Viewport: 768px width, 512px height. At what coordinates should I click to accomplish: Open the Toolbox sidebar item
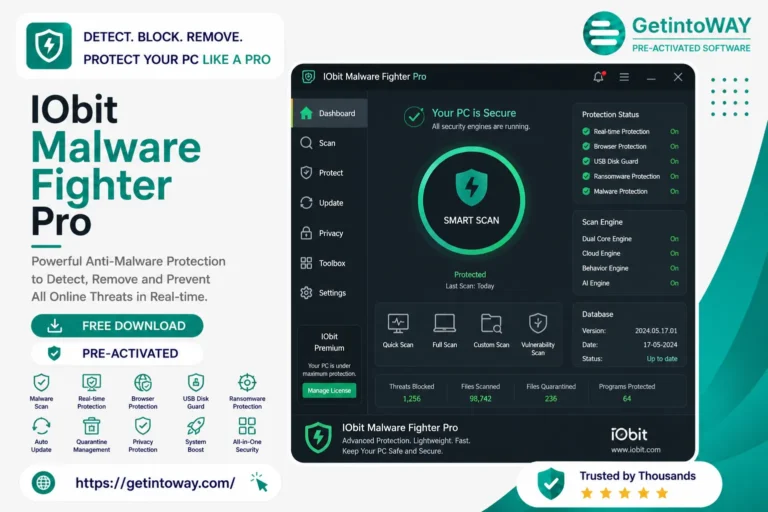[330, 263]
